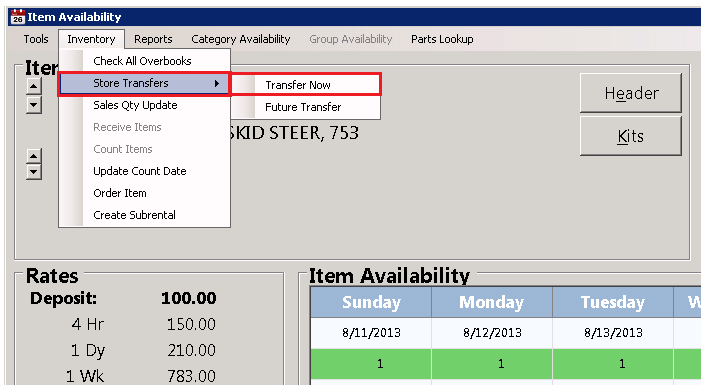
Task: Click the green availability cell under Monday
Action: (492, 364)
